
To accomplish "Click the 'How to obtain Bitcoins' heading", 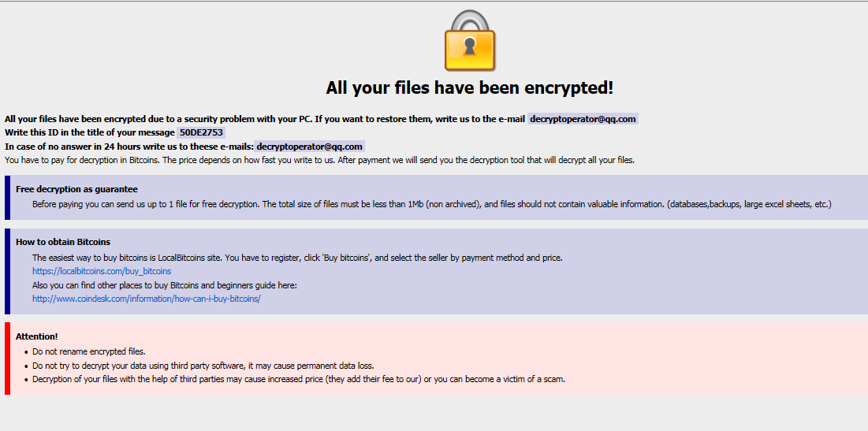I will click(63, 242).
